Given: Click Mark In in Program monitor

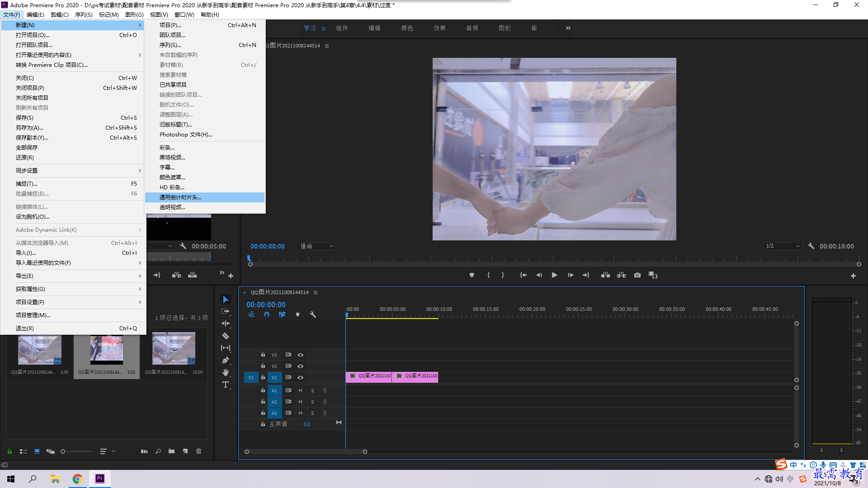Looking at the screenshot, I should 488,275.
